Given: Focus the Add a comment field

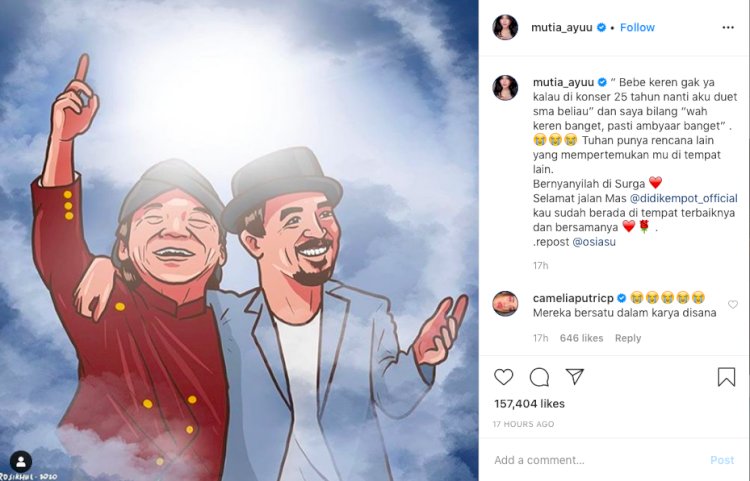Looking at the screenshot, I should [598, 460].
